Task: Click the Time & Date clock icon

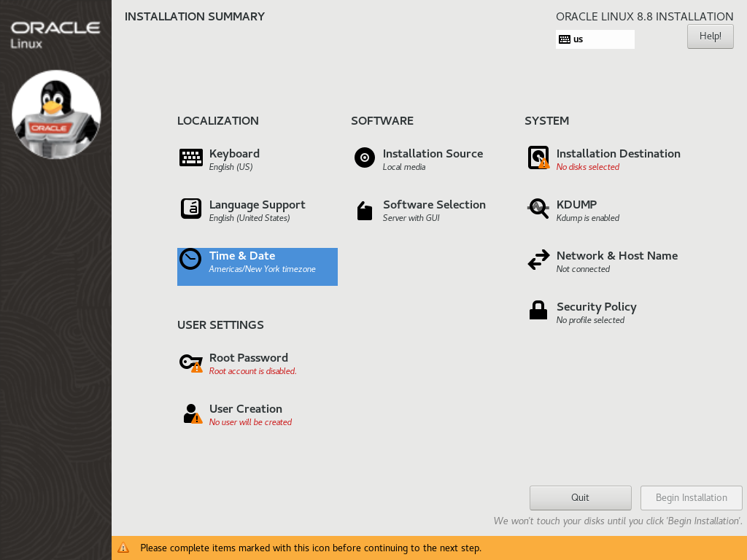Action: pyautogui.click(x=190, y=259)
